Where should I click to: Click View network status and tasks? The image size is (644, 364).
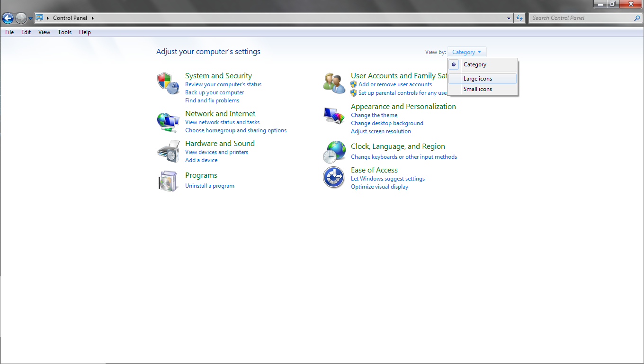(222, 122)
